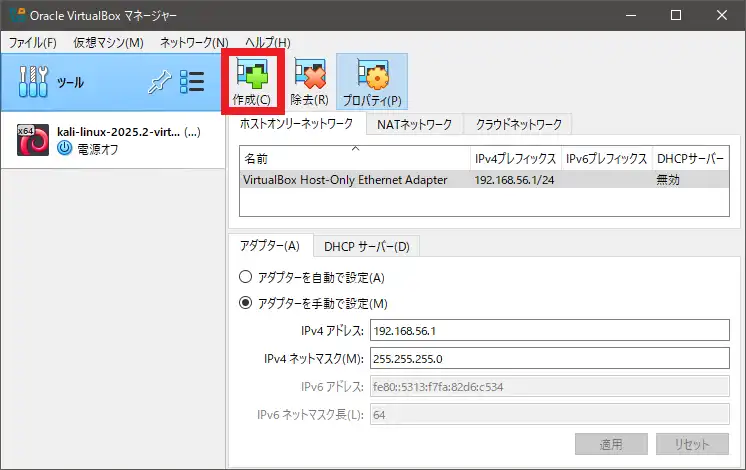Click the IPv6プレフィックス column header

(607, 158)
